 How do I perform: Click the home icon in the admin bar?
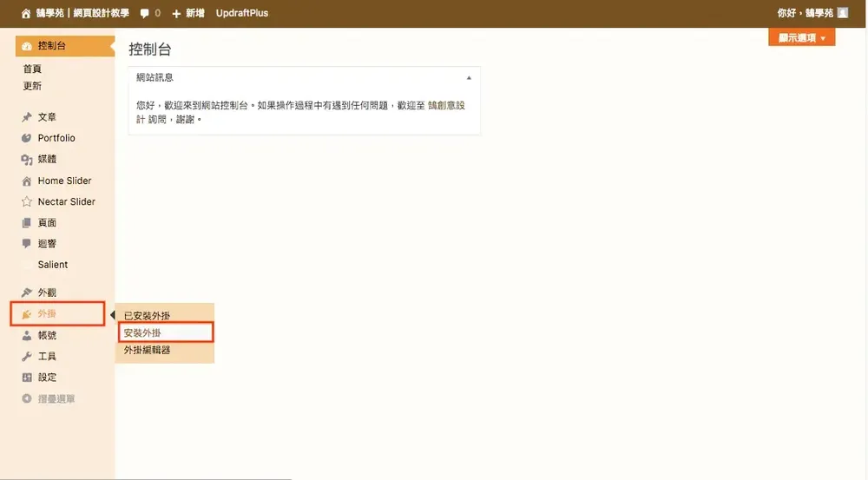point(26,13)
